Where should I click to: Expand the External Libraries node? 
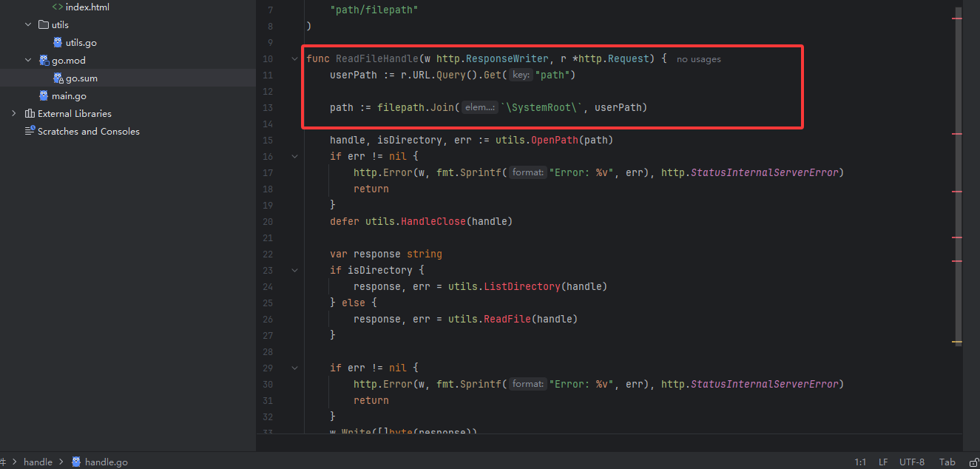click(x=14, y=113)
